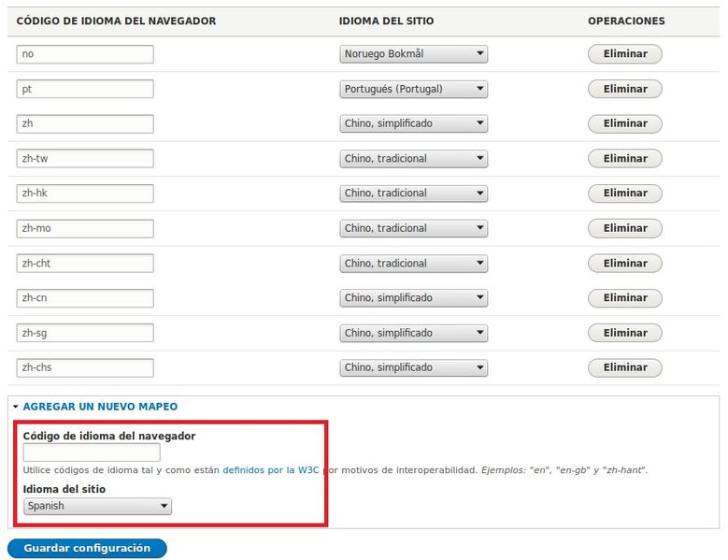Viewport: 728px width, 560px height.
Task: Click the 'zh-tw' language code field
Action: 85,159
